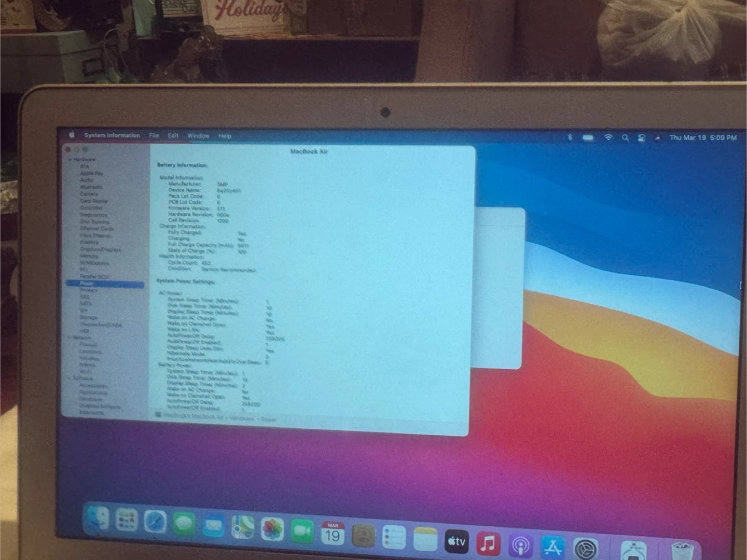Image resolution: width=747 pixels, height=560 pixels.
Task: Launch Safari from the Dock
Action: (155, 523)
